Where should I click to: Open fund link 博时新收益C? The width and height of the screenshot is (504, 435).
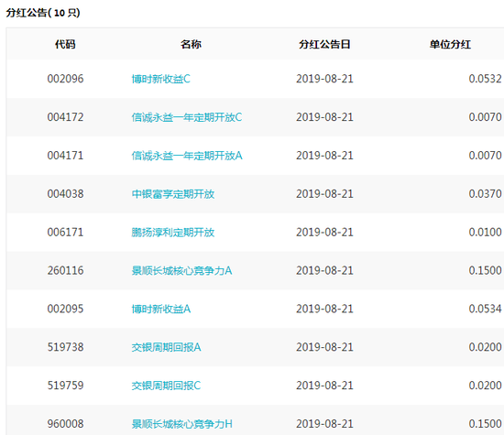[160, 79]
